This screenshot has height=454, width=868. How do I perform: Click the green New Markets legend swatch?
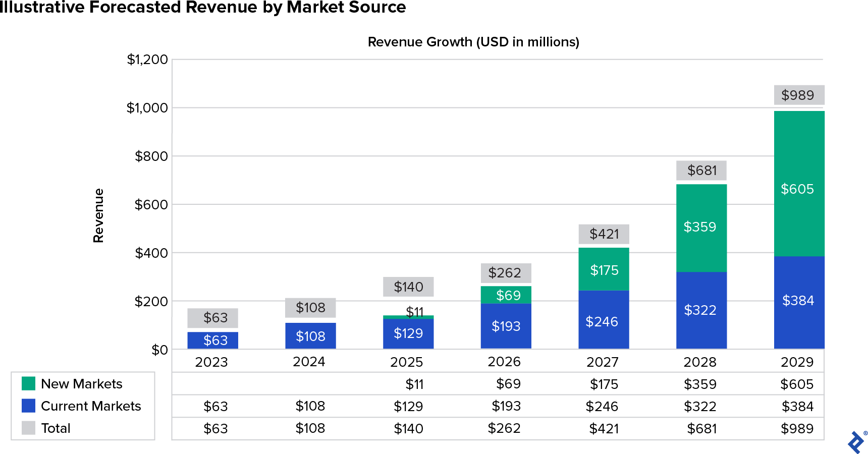pyautogui.click(x=28, y=383)
